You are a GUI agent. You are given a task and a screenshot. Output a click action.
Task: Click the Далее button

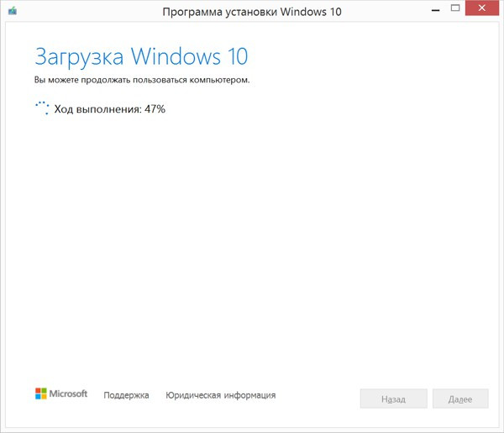pyautogui.click(x=460, y=399)
